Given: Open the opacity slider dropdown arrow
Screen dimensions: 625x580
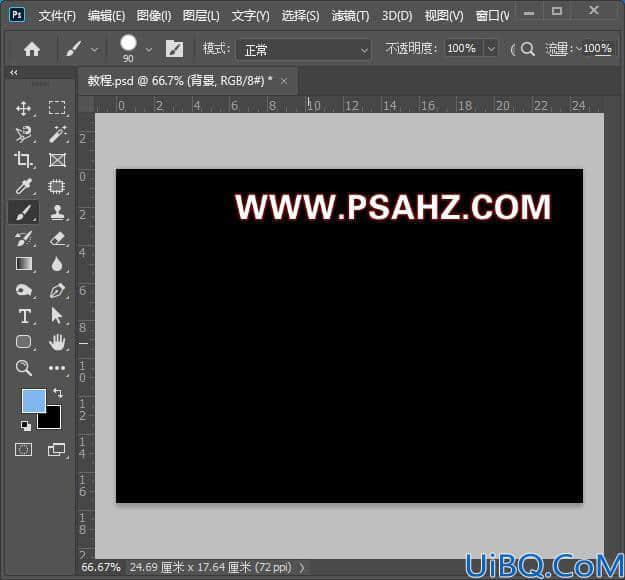Looking at the screenshot, I should pos(491,49).
